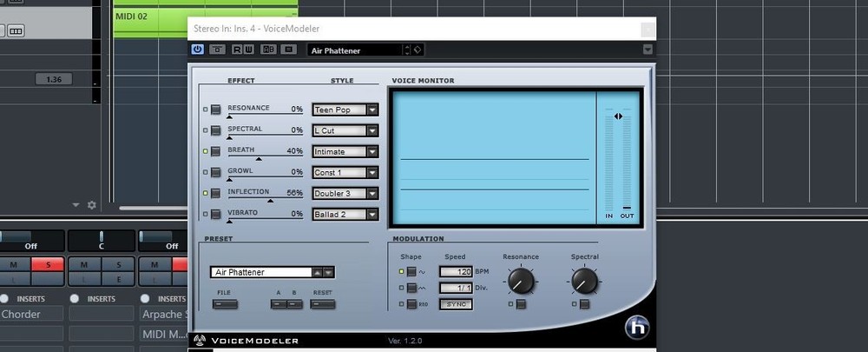868x352 pixels.
Task: Click the Read automation R button
Action: tap(236, 50)
